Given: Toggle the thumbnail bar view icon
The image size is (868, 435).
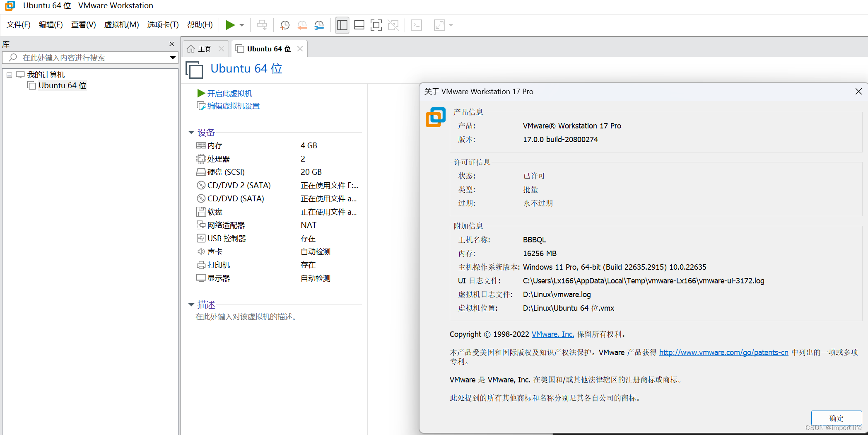Looking at the screenshot, I should tap(359, 25).
